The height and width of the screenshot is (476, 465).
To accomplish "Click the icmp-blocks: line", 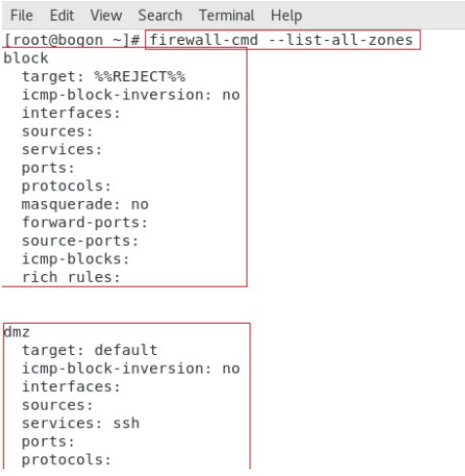I will click(76, 259).
